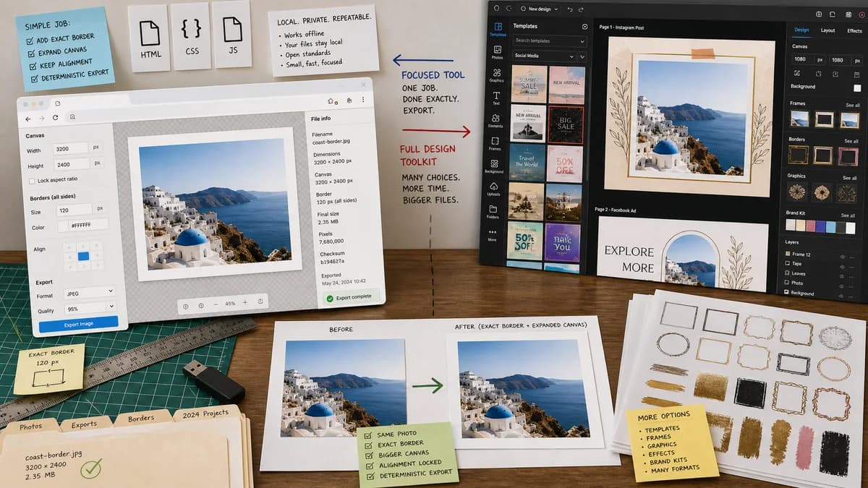Open the Folders sidebar panel
The height and width of the screenshot is (488, 868).
pos(493,212)
